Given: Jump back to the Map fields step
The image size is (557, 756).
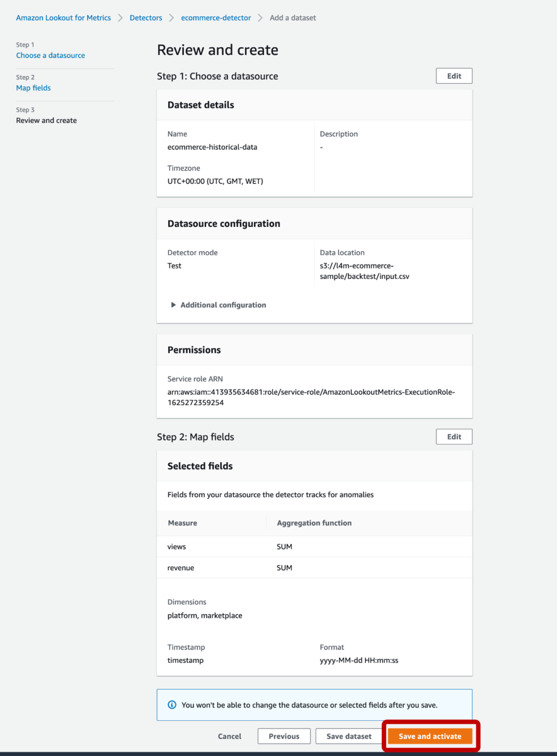Looking at the screenshot, I should click(x=33, y=88).
